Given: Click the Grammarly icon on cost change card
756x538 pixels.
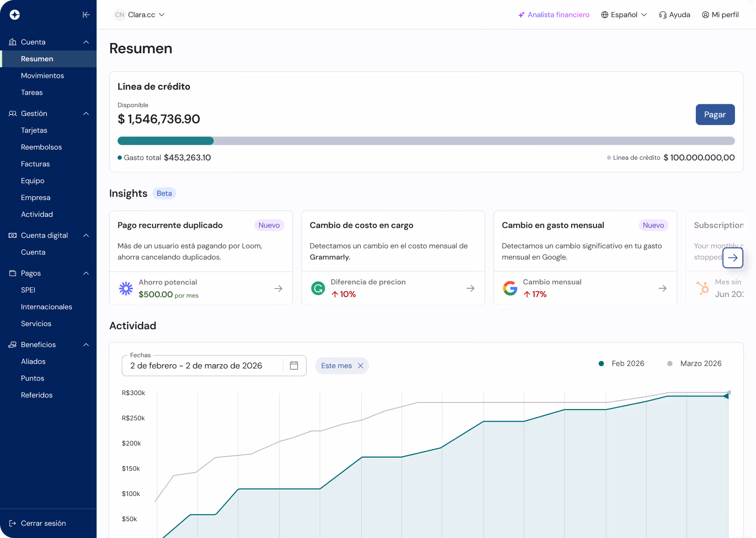Looking at the screenshot, I should point(318,288).
